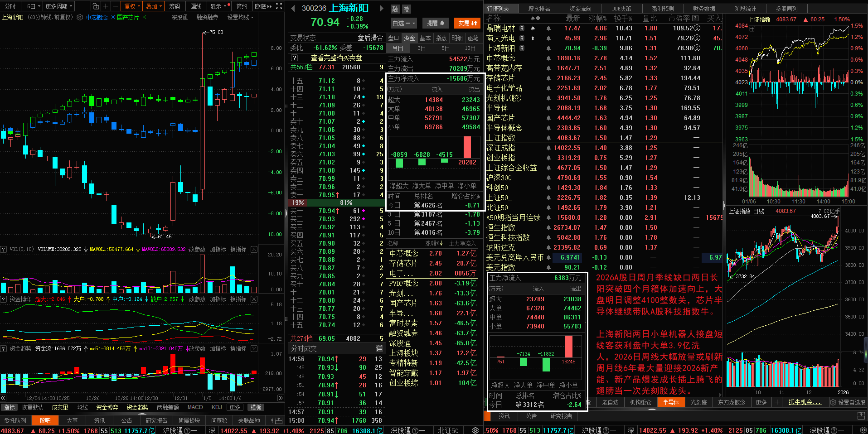Expand 更多周期 period dropdown
Viewport: 868px width, 434px height.
pyautogui.click(x=58, y=6)
